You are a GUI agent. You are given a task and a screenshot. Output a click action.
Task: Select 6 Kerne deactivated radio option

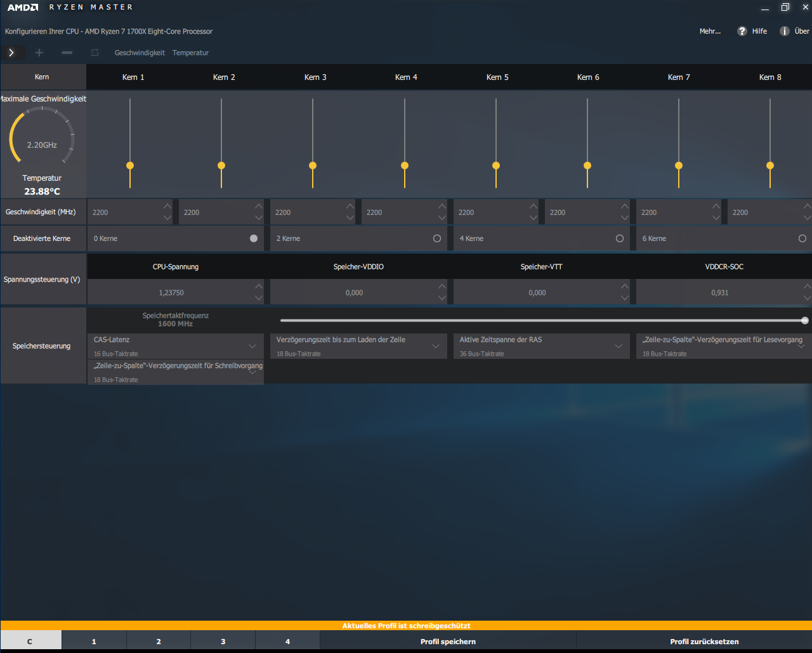[x=802, y=238]
